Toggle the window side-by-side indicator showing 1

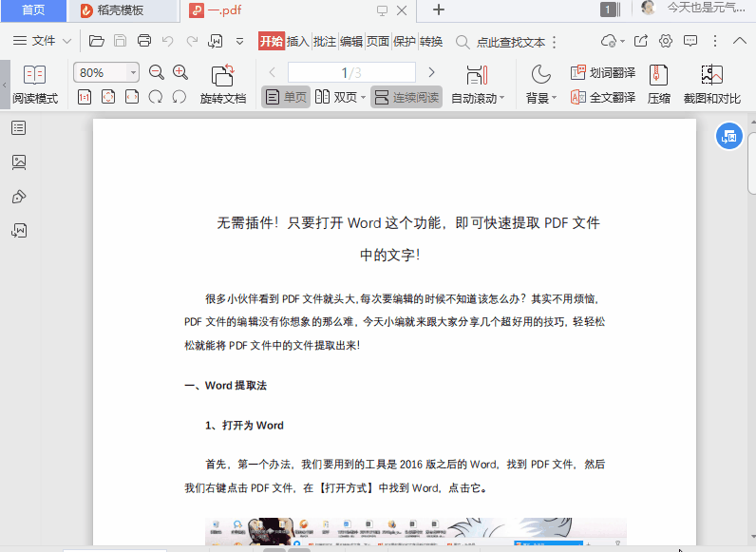611,10
